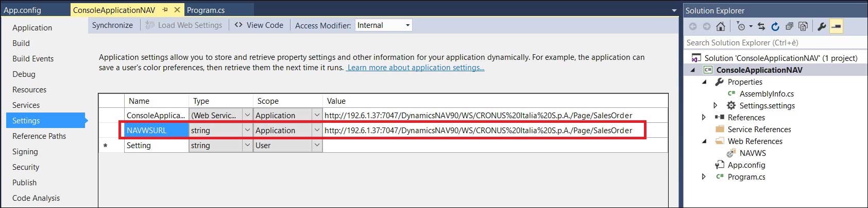
Task: Open the Learn more about application settings link
Action: point(416,68)
